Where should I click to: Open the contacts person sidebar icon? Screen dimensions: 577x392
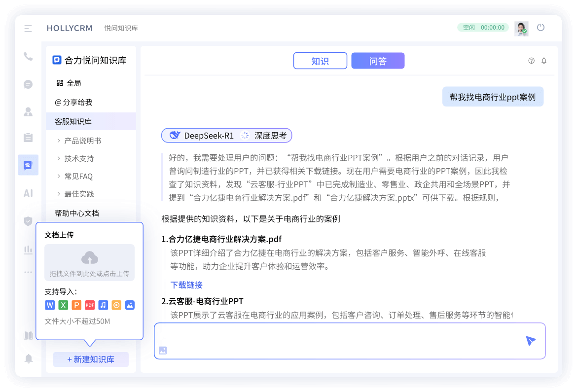(x=28, y=111)
